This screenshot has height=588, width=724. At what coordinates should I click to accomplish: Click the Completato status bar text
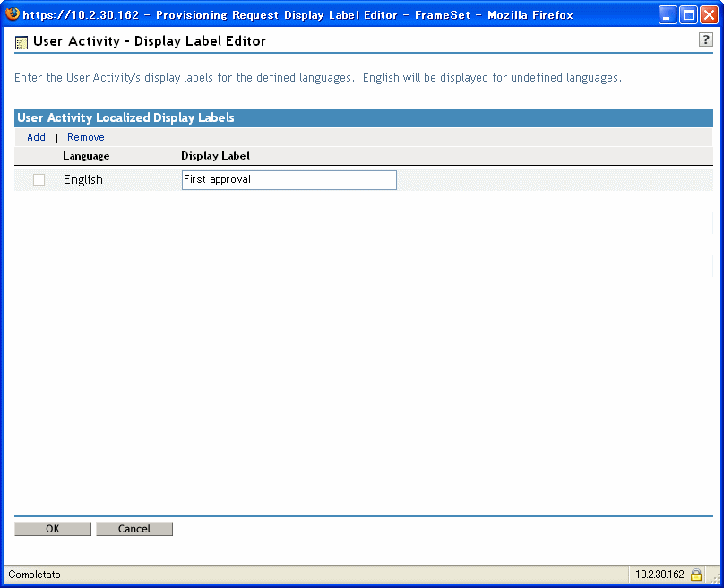pyautogui.click(x=35, y=575)
